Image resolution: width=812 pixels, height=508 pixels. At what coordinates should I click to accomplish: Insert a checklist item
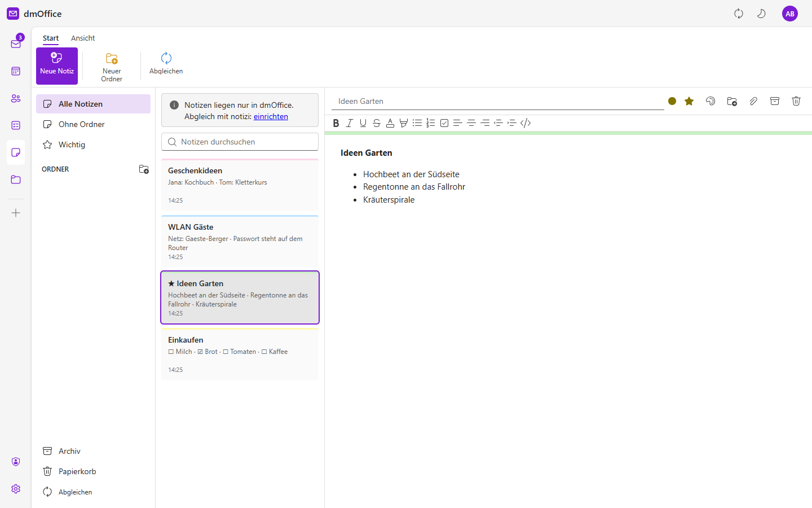point(444,123)
